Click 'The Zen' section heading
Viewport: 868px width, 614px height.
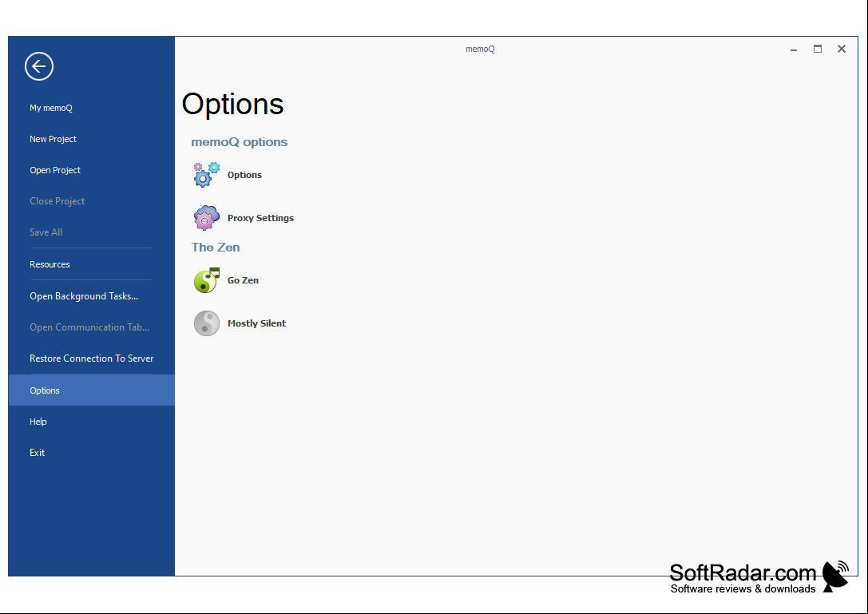[x=216, y=248]
